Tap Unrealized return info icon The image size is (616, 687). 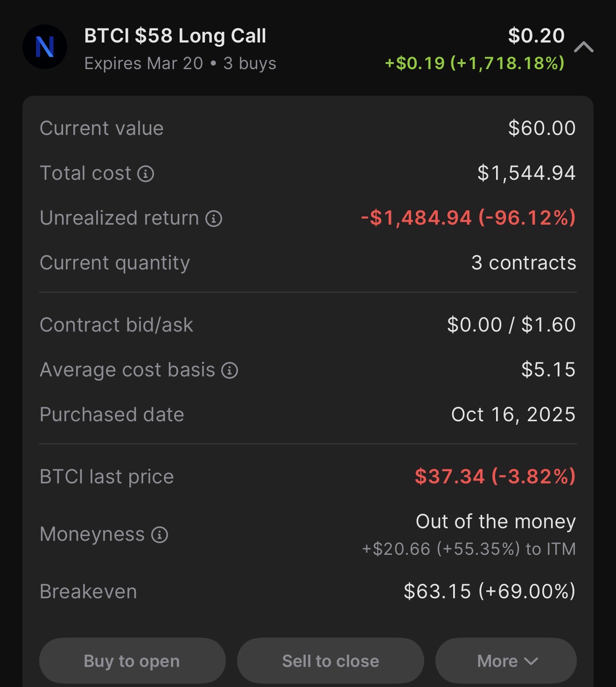pyautogui.click(x=214, y=219)
